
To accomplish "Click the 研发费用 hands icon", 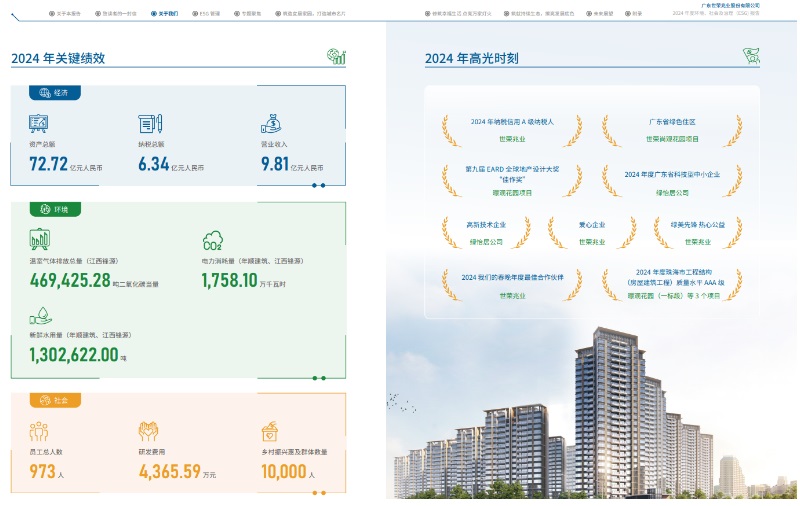I will (149, 431).
